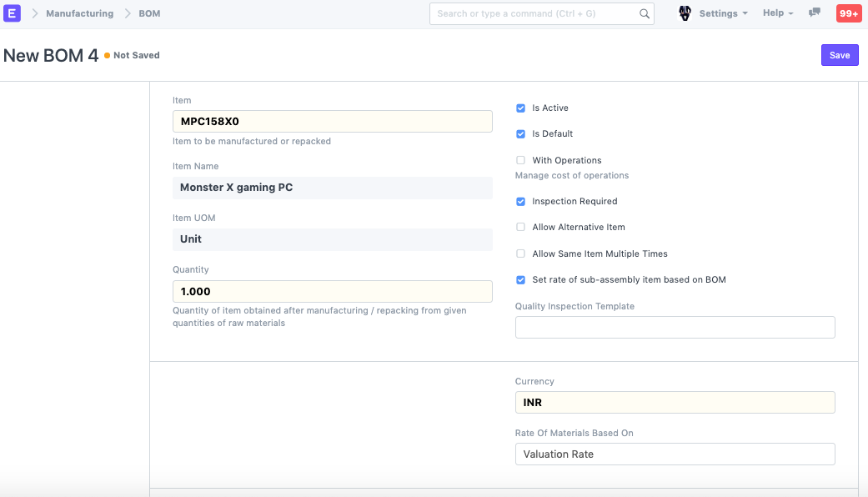Click the search magnifier icon

point(644,14)
